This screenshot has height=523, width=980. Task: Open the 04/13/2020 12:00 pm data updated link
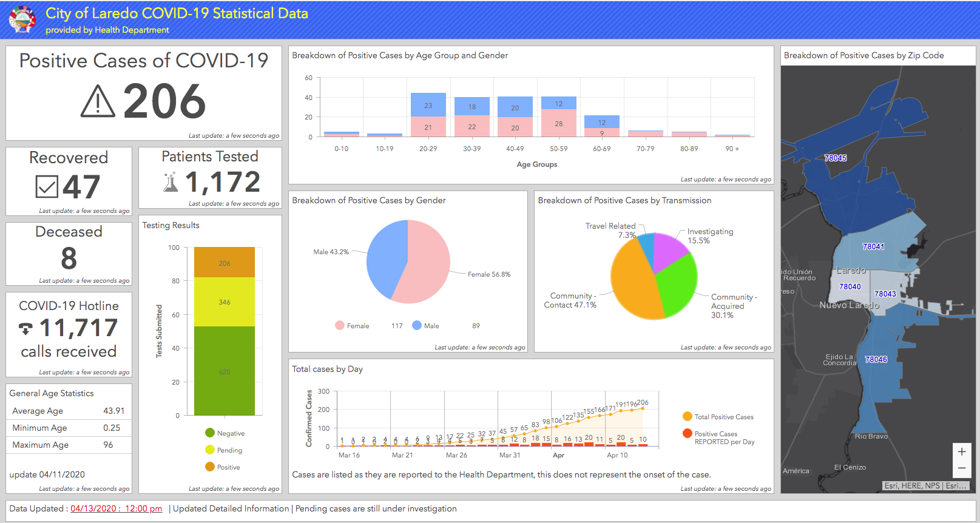(x=116, y=508)
